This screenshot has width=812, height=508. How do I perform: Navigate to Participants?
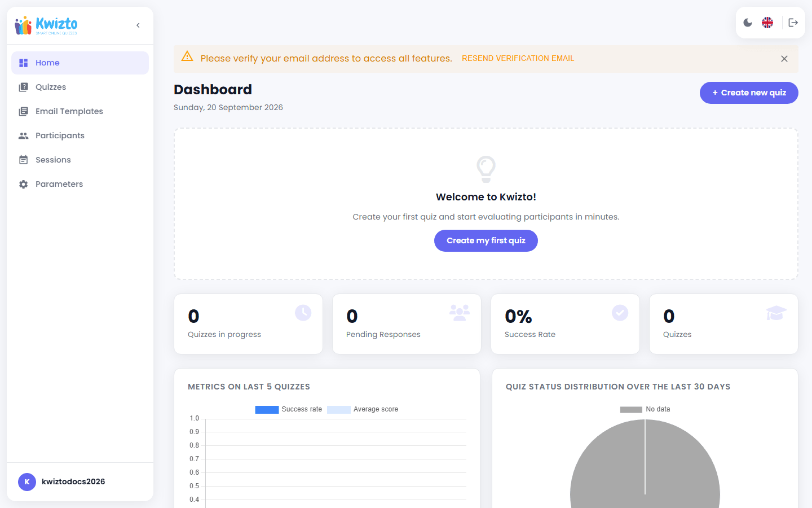(80, 135)
